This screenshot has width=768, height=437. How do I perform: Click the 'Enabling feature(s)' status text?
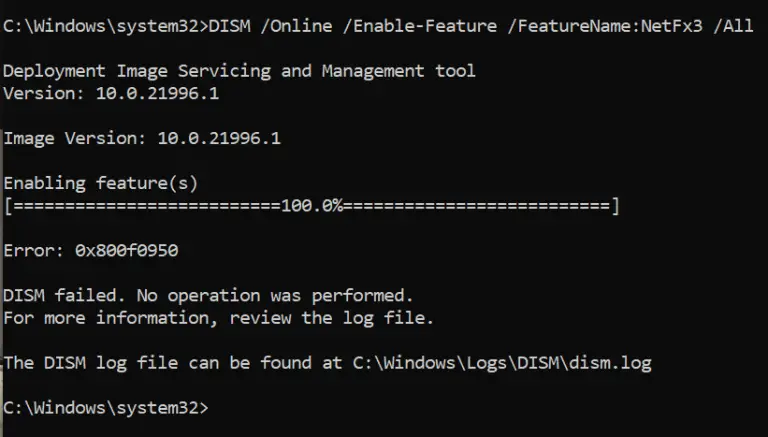pos(101,183)
